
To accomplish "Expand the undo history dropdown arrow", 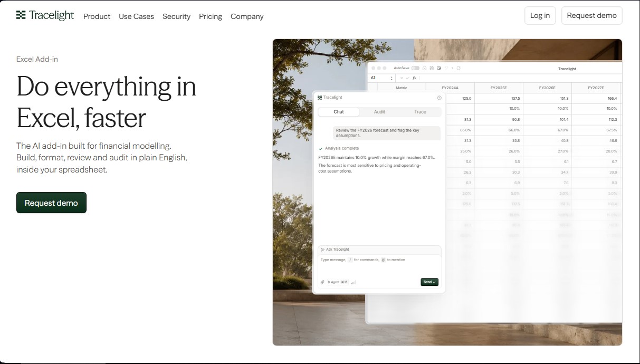I will [452, 68].
